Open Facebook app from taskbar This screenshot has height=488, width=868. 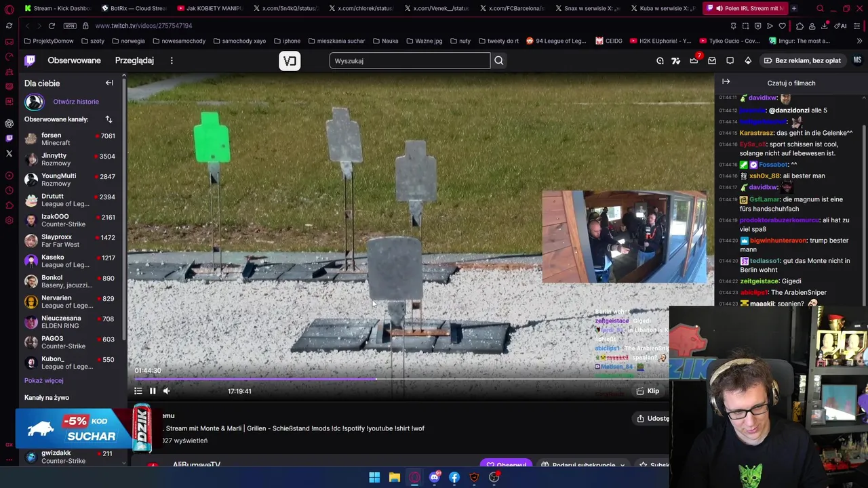[x=454, y=477]
